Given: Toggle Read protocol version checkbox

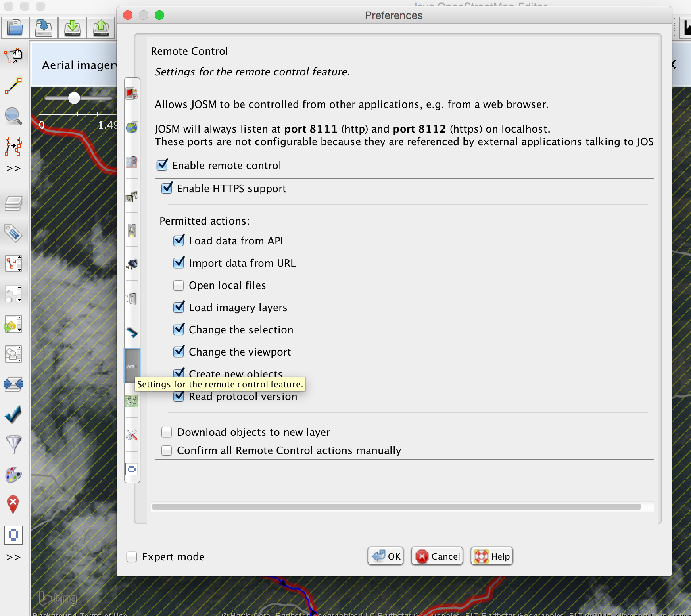Looking at the screenshot, I should click(179, 396).
